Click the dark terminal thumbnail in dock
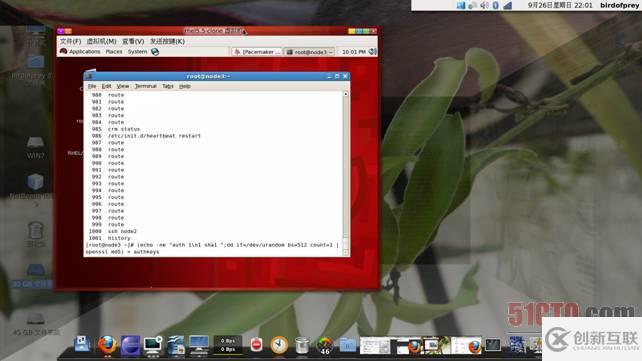This screenshot has width=642, height=361. (x=493, y=345)
